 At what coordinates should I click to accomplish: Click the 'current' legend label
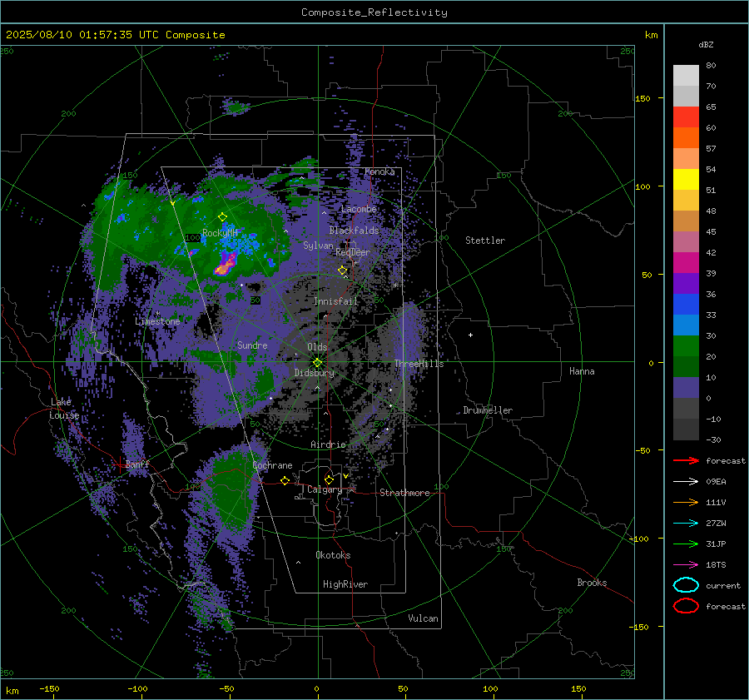pyautogui.click(x=723, y=585)
